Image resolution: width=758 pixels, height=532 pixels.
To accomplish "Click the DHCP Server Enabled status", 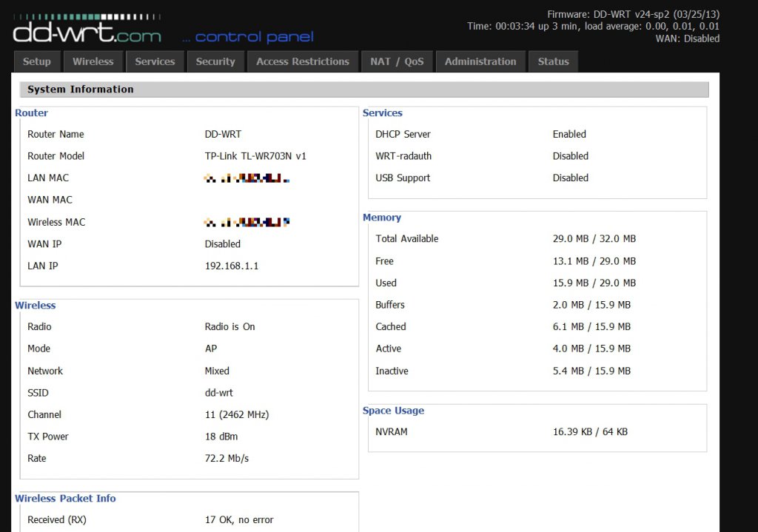I will pyautogui.click(x=569, y=134).
